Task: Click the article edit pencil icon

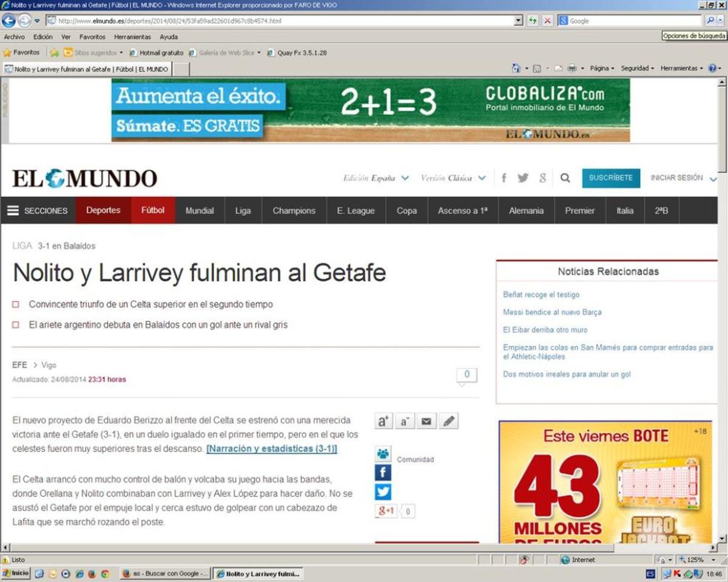Action: click(449, 421)
